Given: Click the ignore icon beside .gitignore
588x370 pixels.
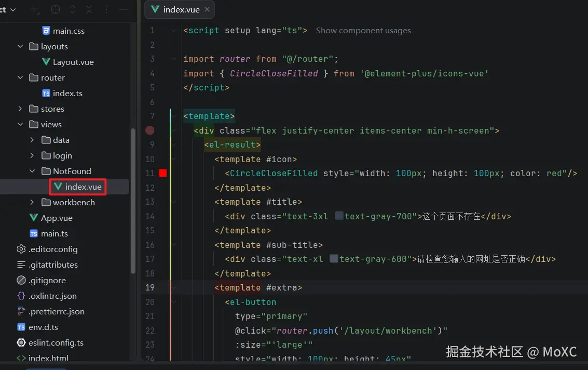Looking at the screenshot, I should [x=21, y=280].
